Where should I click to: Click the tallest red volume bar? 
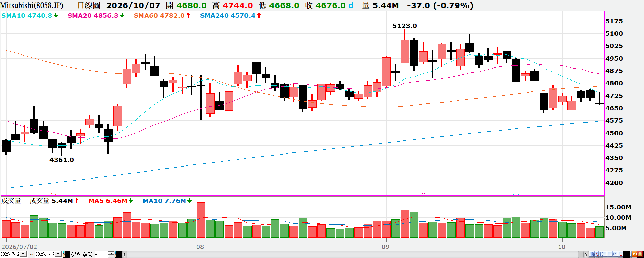coord(201,220)
